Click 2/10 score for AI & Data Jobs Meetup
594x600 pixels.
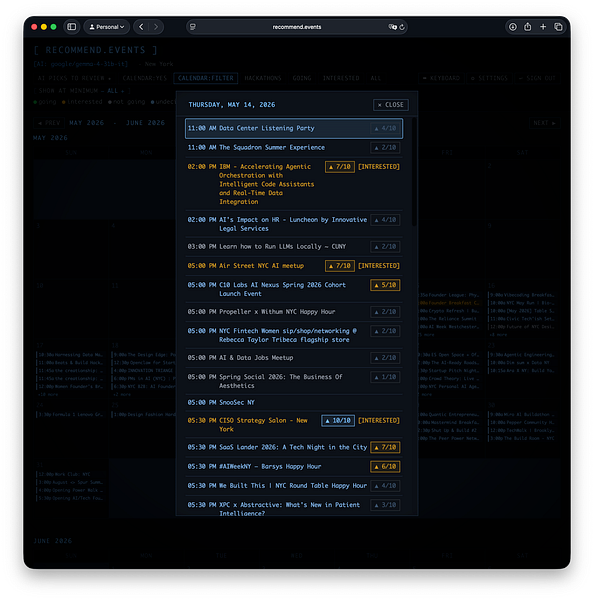click(x=385, y=358)
